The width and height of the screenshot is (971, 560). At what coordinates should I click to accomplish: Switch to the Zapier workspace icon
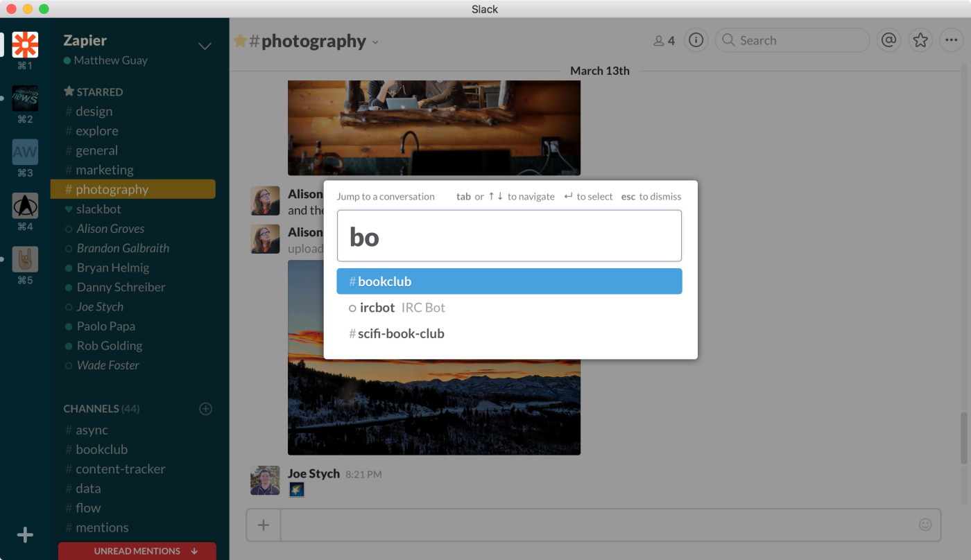point(25,44)
